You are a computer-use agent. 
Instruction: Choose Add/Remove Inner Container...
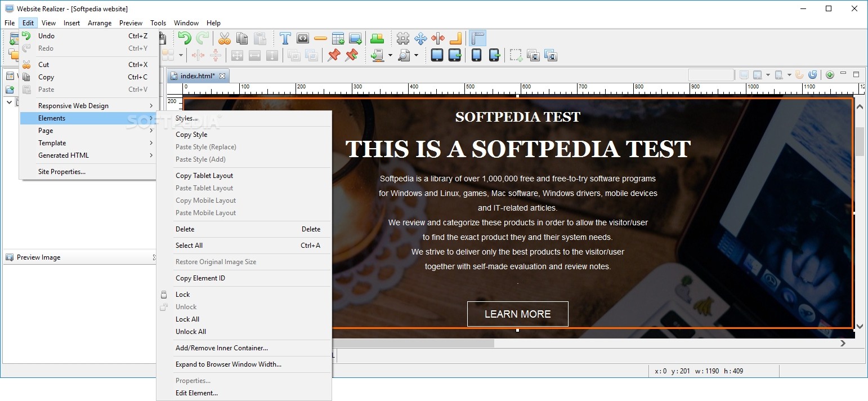tap(244, 348)
